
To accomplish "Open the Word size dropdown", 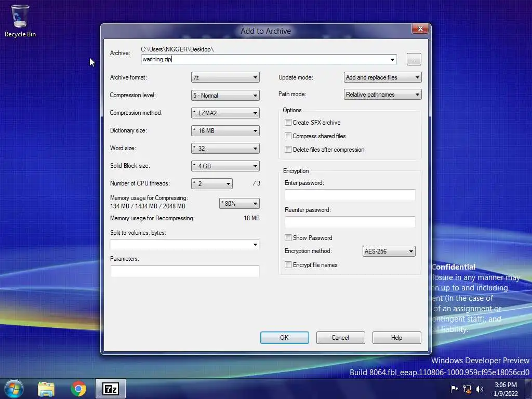I will [x=225, y=148].
